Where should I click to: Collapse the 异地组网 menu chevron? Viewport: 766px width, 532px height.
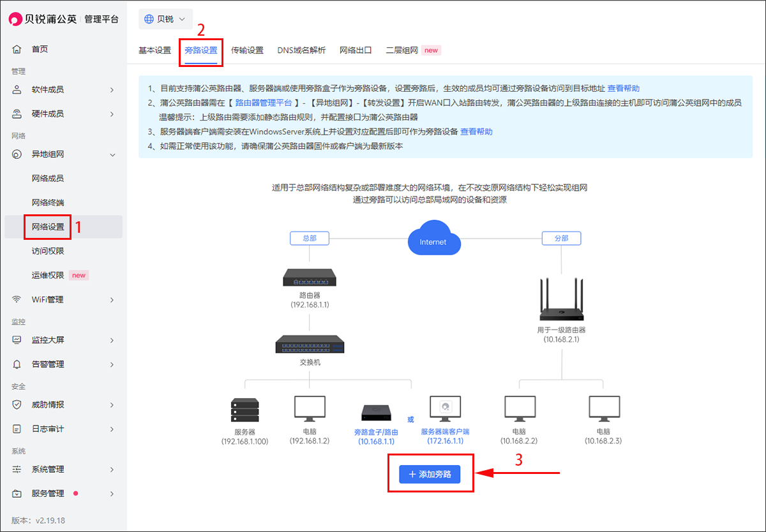coord(112,154)
